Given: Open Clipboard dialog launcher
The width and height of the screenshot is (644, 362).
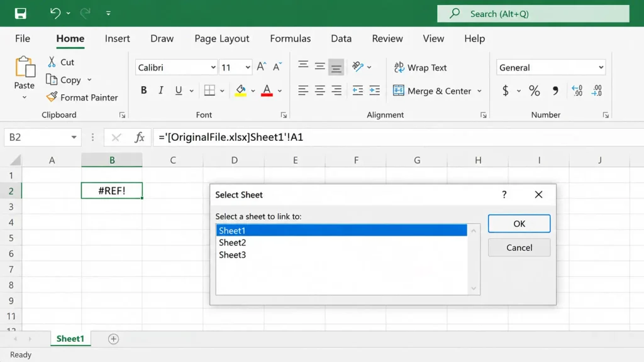Looking at the screenshot, I should [x=123, y=116].
